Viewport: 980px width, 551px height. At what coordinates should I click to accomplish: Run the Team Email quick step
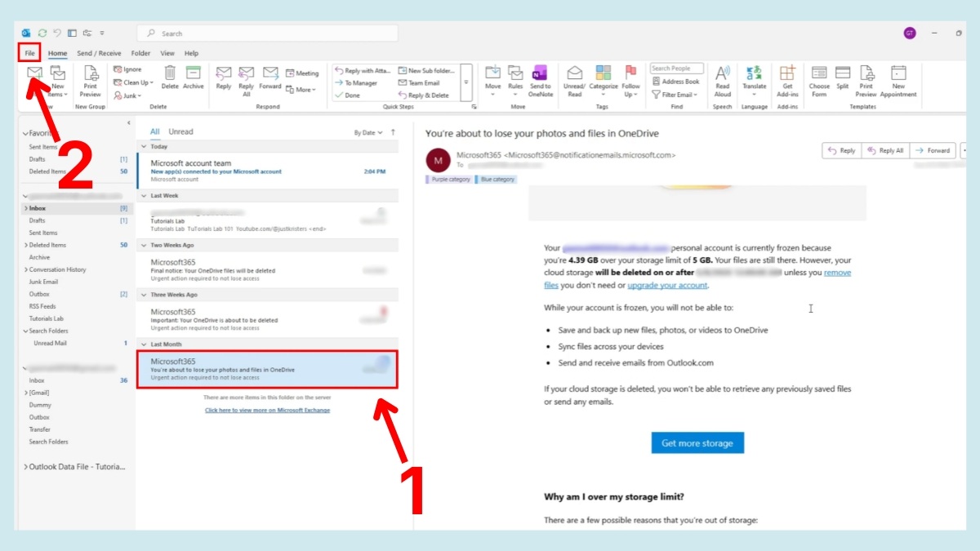419,83
